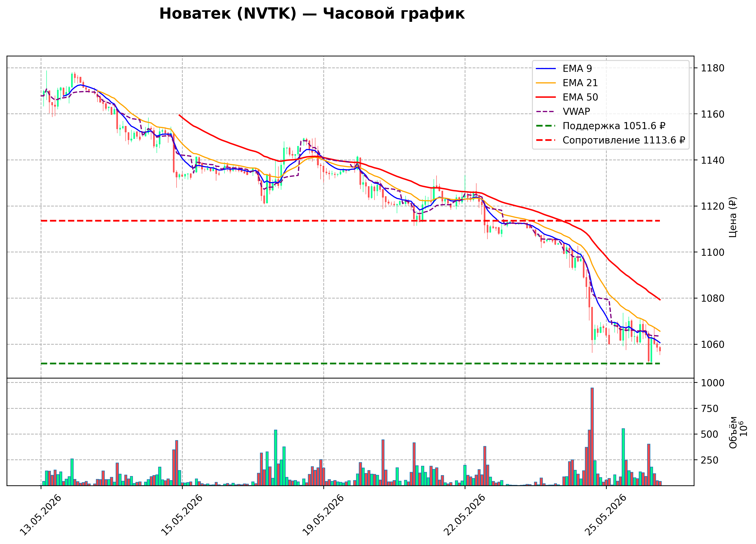Click the green dashed support line
This screenshot has height=544, width=756.
(350, 364)
